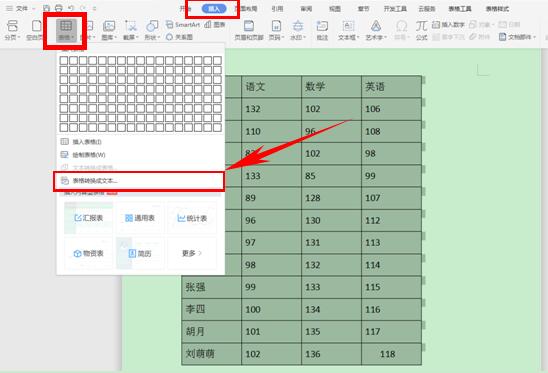Screen dimensions: 548x373
Task: Pick the 通用表 general table template
Action: [140, 218]
